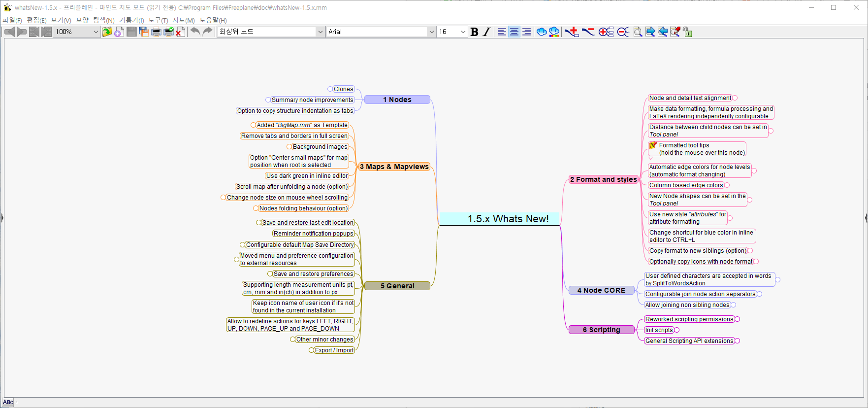This screenshot has width=868, height=408.
Task: Select the 4 Node CORE node
Action: 601,290
